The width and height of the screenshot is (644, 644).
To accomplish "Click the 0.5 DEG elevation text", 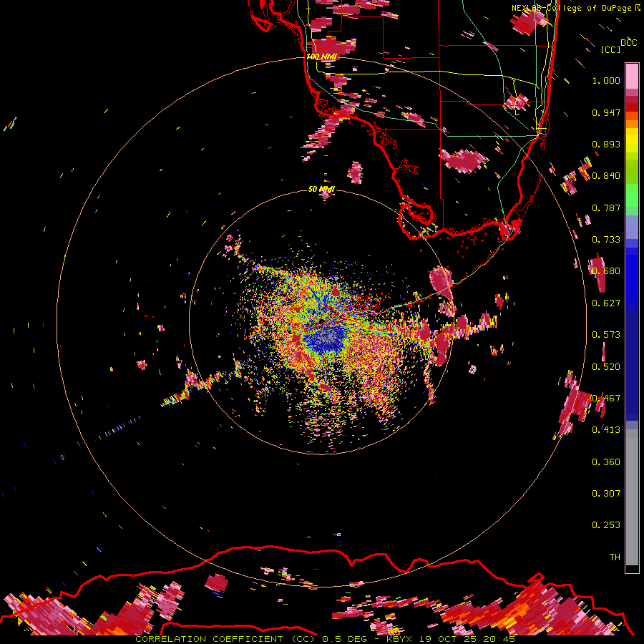I will (344, 639).
